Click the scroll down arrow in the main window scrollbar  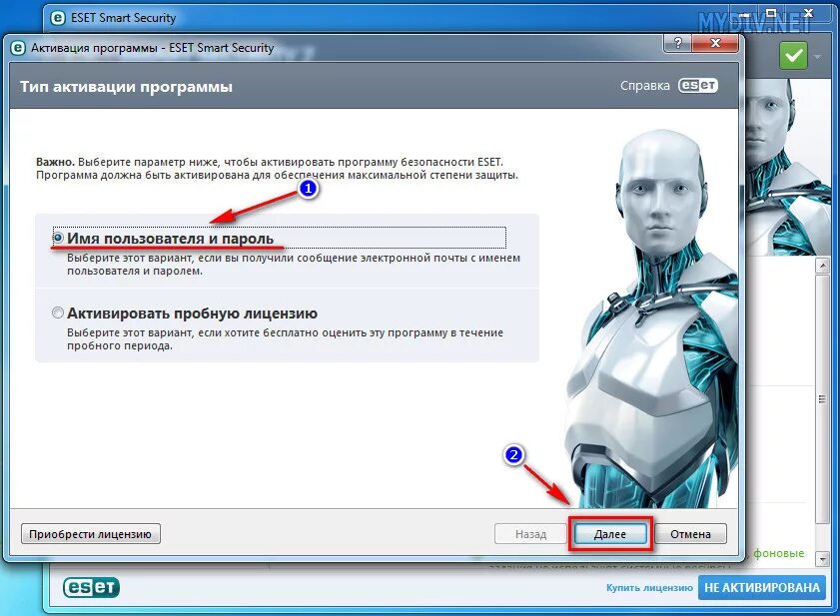point(822,559)
